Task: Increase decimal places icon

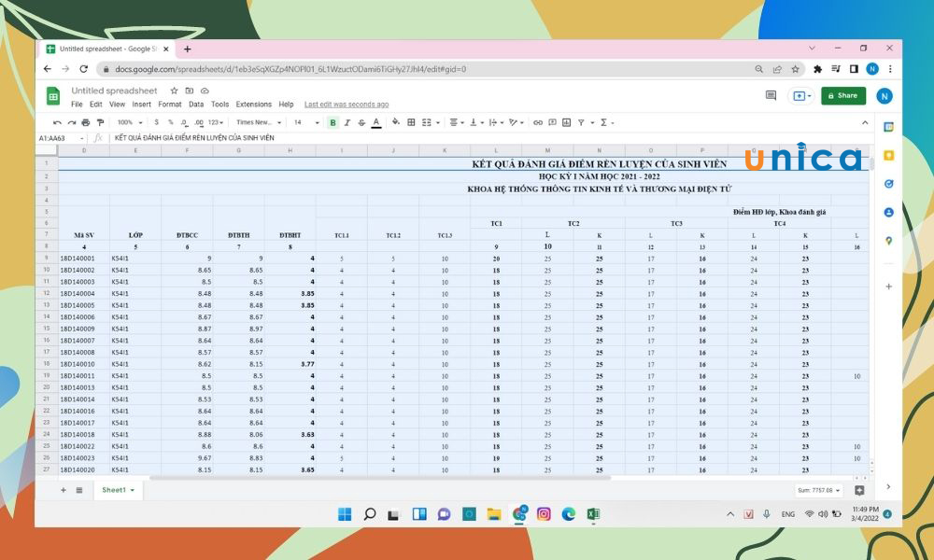Action: (198, 122)
